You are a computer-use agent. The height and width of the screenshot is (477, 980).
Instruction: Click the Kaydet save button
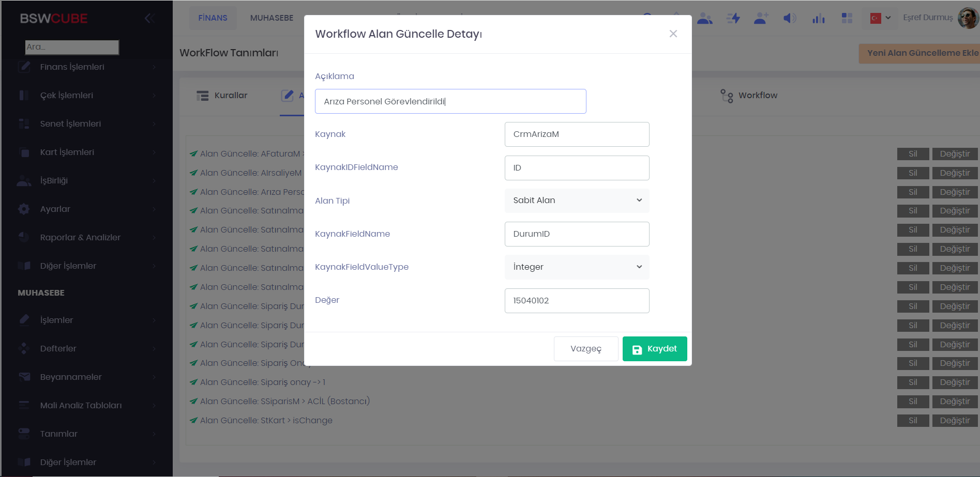pyautogui.click(x=654, y=349)
